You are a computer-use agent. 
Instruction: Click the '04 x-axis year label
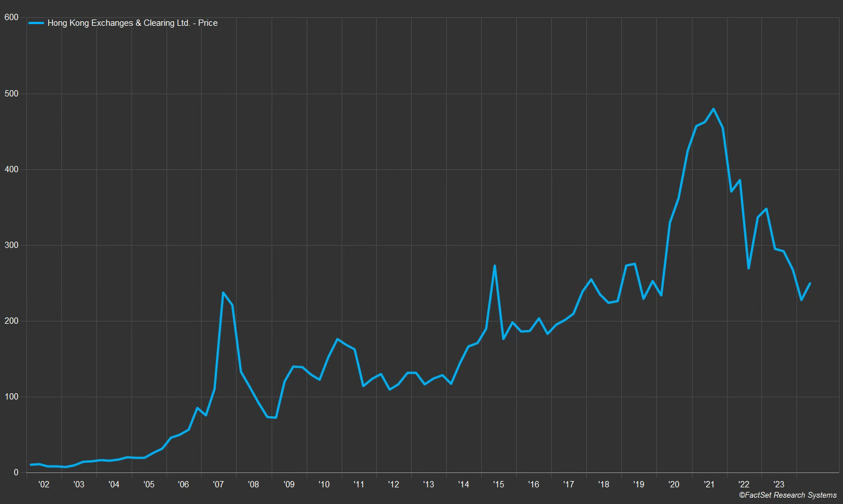click(x=114, y=484)
